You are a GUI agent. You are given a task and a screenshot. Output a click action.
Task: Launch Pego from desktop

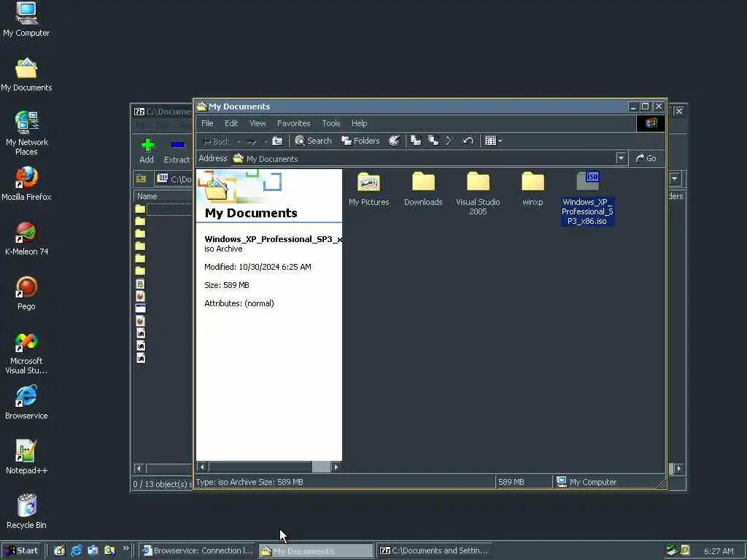click(x=26, y=293)
